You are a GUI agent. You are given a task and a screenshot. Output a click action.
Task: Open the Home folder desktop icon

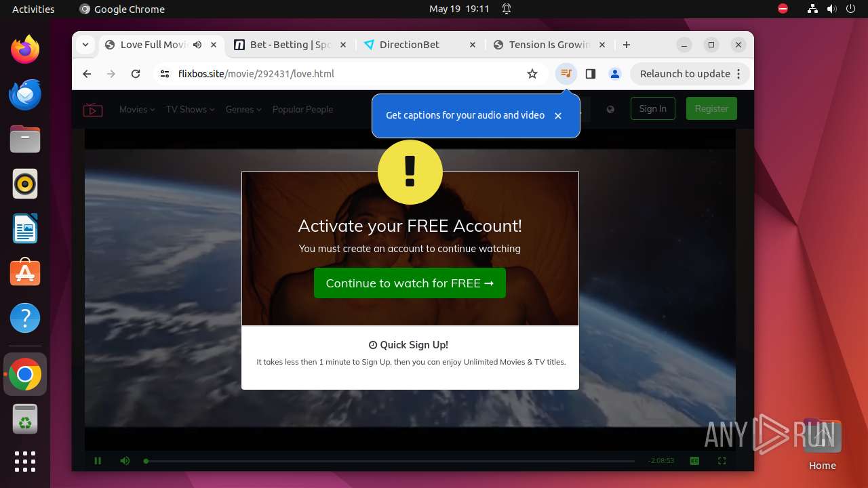pyautogui.click(x=822, y=445)
